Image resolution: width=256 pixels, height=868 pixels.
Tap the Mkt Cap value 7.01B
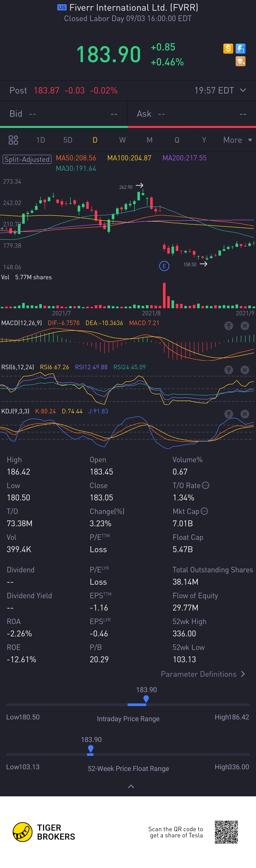pos(183,523)
